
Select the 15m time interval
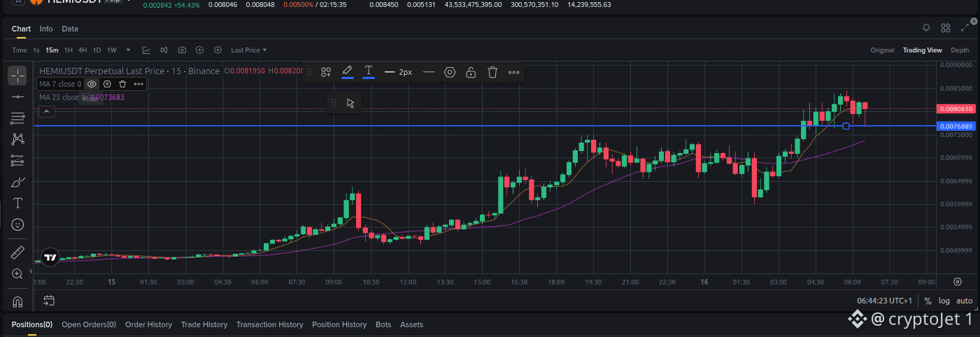pyautogui.click(x=52, y=50)
